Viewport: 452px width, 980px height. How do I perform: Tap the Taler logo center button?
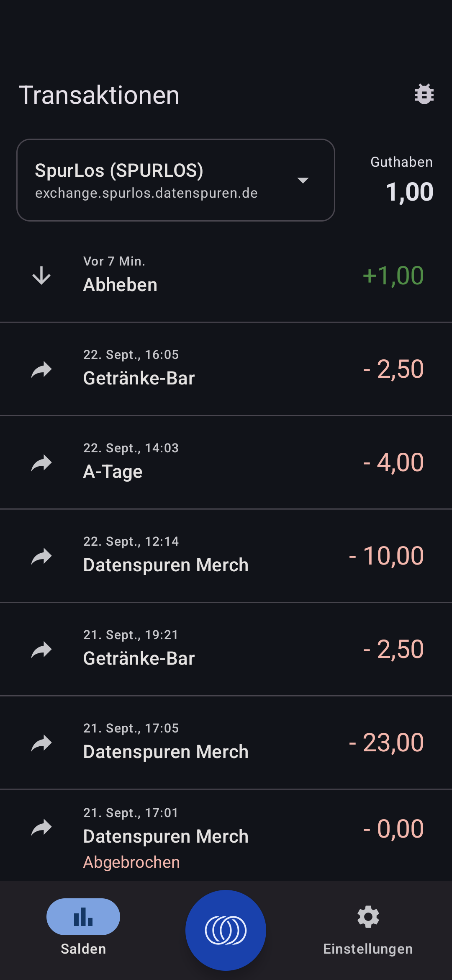click(226, 930)
